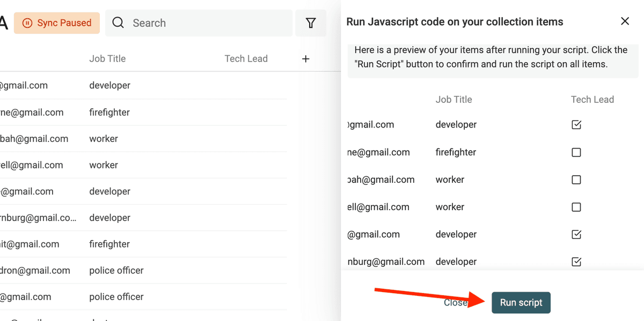Click the search magnifier icon
Viewport: 644px width, 321px height.
119,23
